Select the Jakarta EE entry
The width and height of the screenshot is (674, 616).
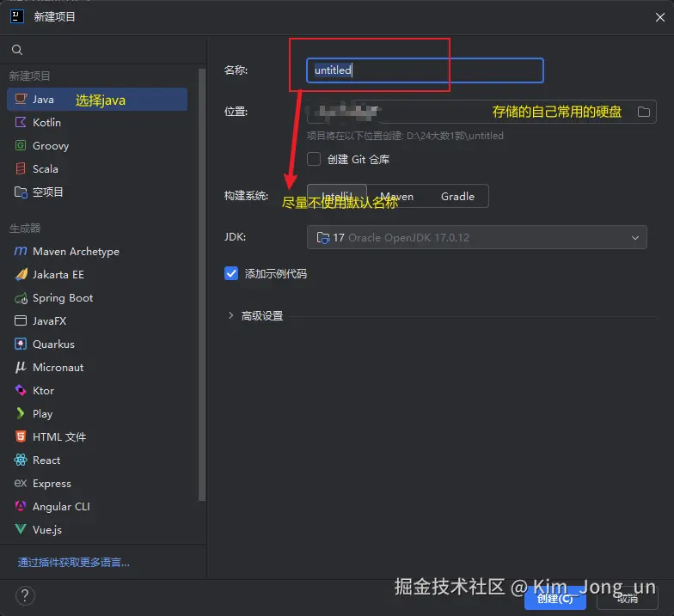click(97, 275)
